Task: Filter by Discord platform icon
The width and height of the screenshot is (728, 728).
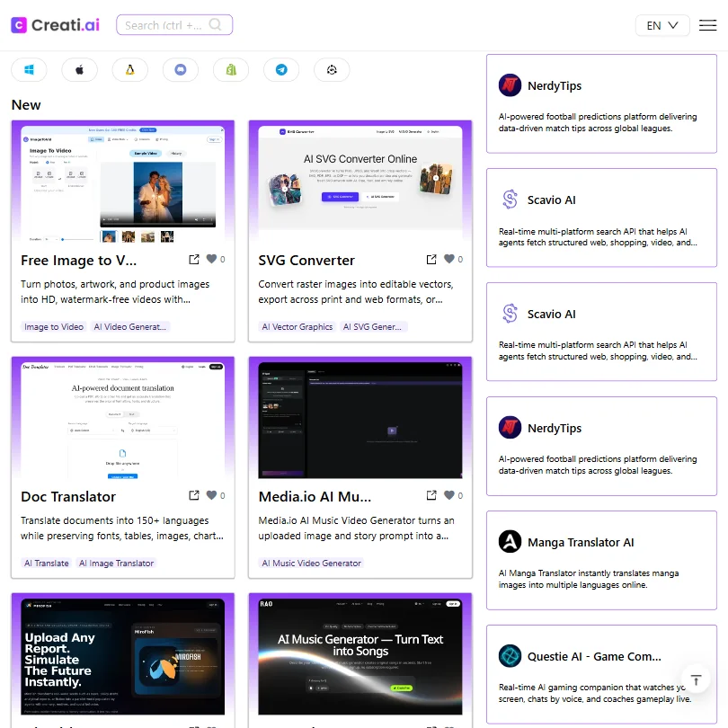Action: pyautogui.click(x=181, y=70)
